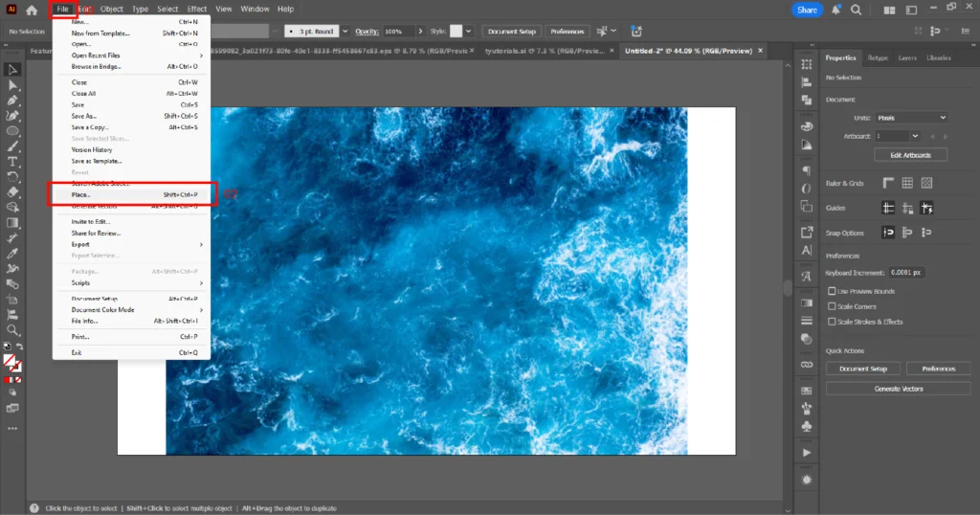Click Preferences button in control bar
This screenshot has height=515, width=980.
click(x=567, y=32)
